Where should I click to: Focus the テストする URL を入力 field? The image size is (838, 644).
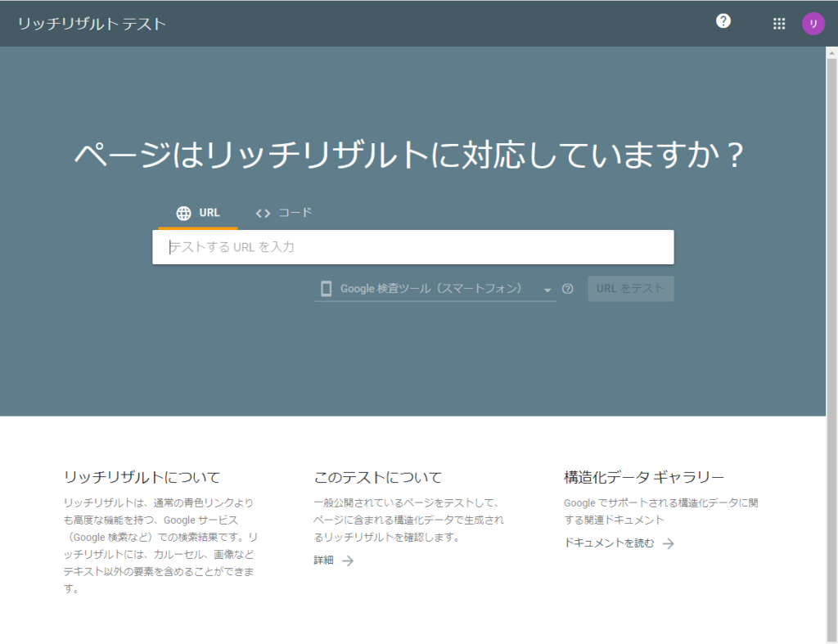pos(413,247)
